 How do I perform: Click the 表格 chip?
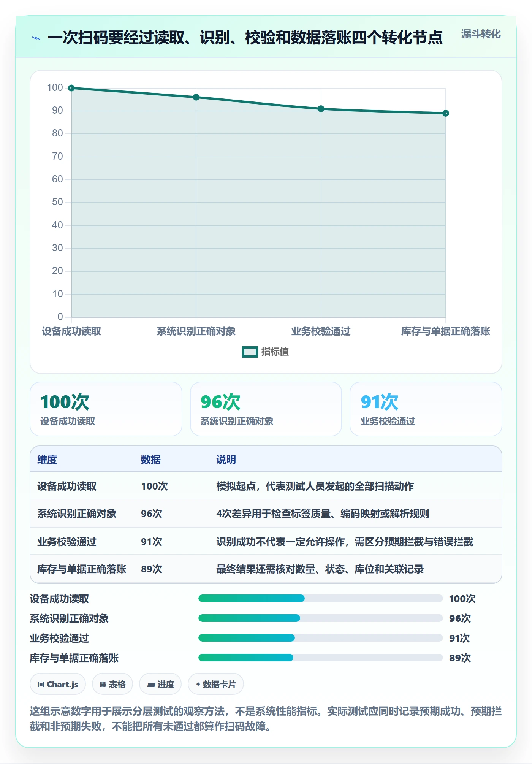112,684
